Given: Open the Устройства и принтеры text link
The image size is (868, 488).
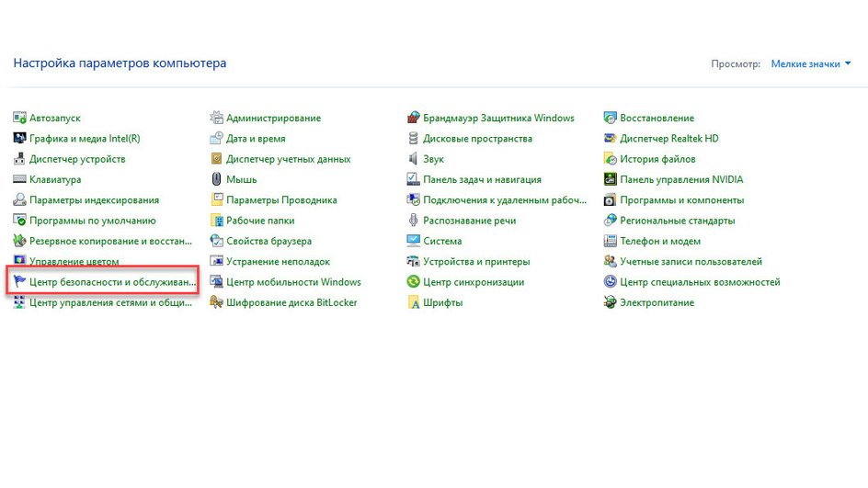Looking at the screenshot, I should pyautogui.click(x=476, y=261).
